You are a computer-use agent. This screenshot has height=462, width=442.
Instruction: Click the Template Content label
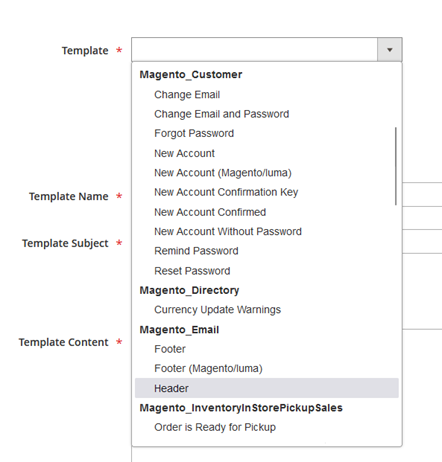(x=64, y=342)
